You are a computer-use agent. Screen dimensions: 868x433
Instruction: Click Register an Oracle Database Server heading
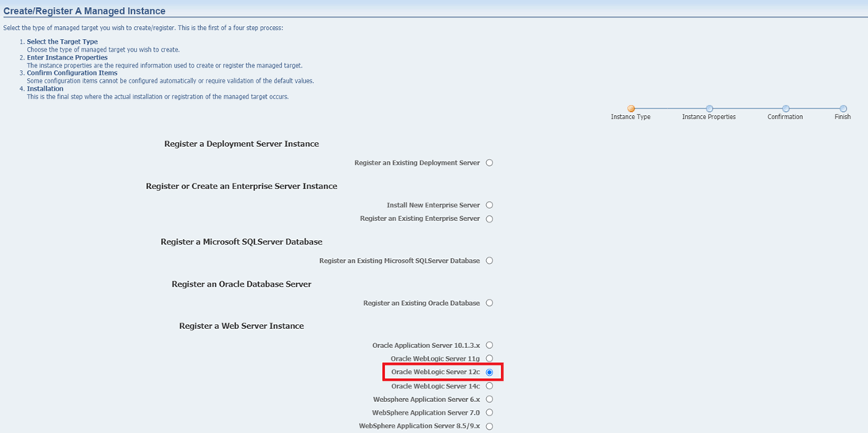click(241, 284)
